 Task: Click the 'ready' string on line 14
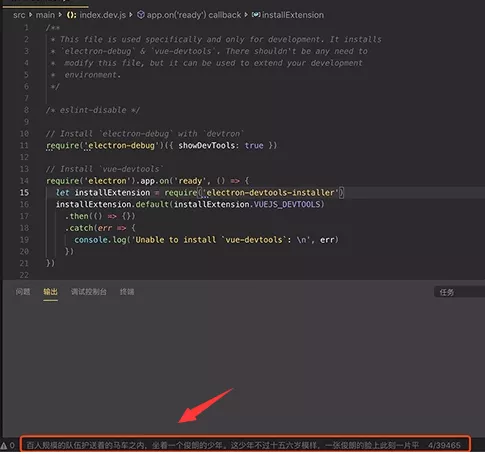click(x=190, y=181)
